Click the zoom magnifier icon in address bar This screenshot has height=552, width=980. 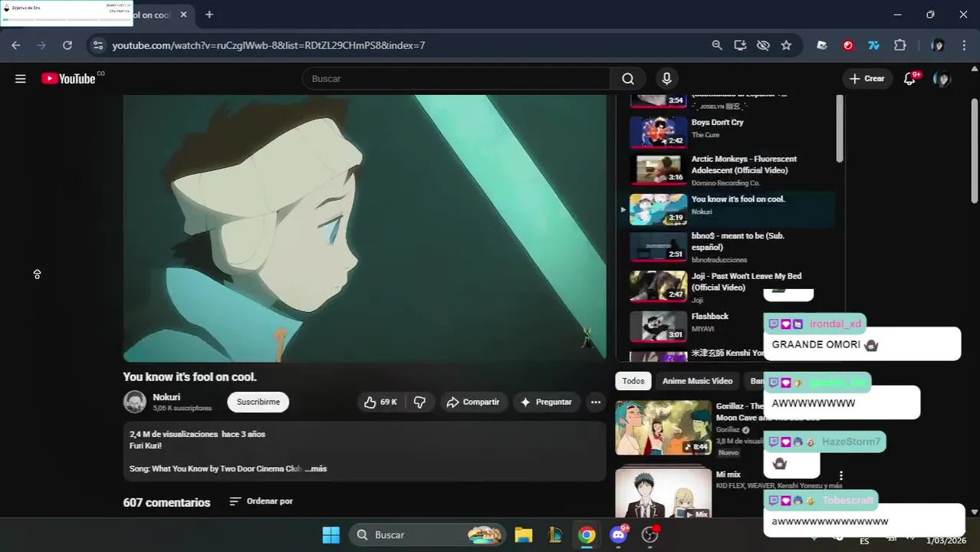coord(717,45)
